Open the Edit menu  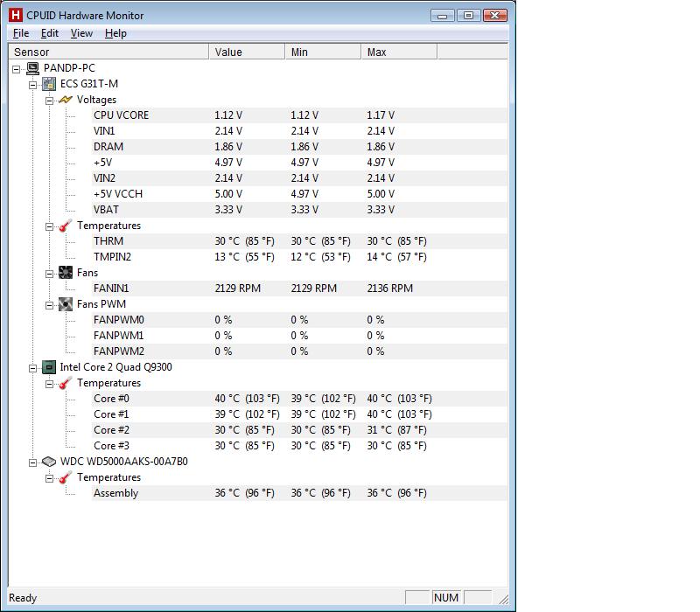pyautogui.click(x=50, y=33)
